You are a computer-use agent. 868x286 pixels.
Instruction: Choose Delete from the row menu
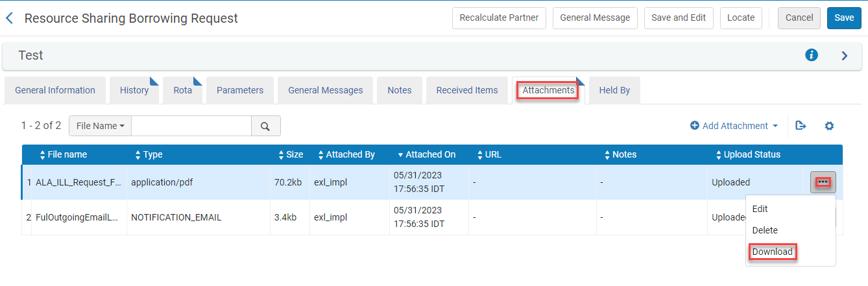pos(765,230)
